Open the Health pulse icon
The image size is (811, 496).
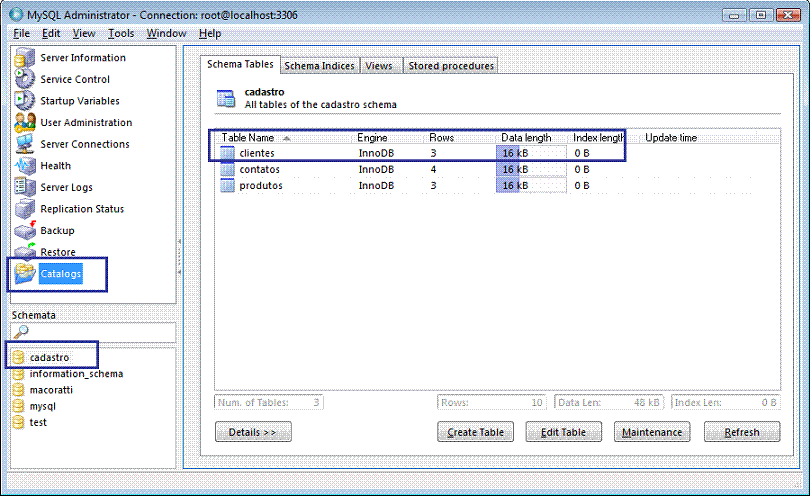24,166
